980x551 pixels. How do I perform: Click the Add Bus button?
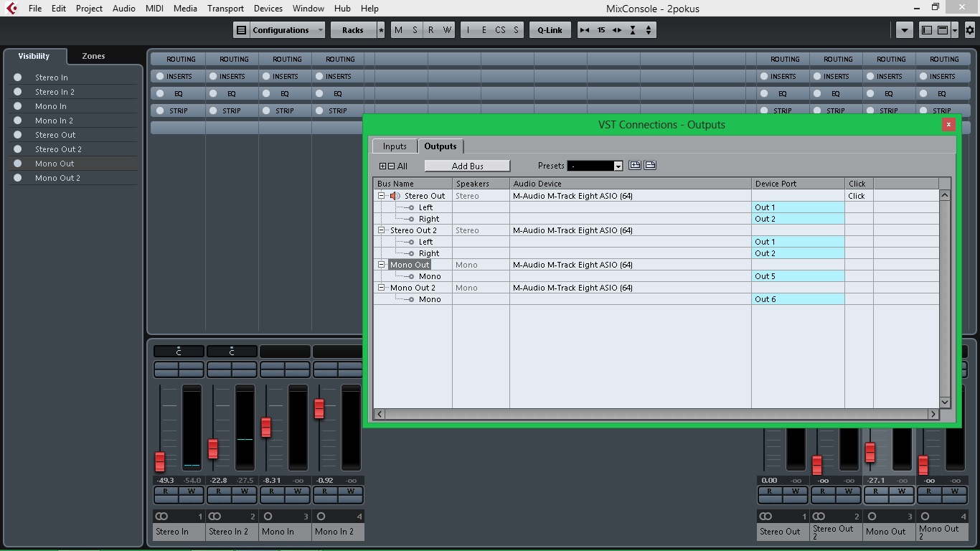click(x=467, y=166)
